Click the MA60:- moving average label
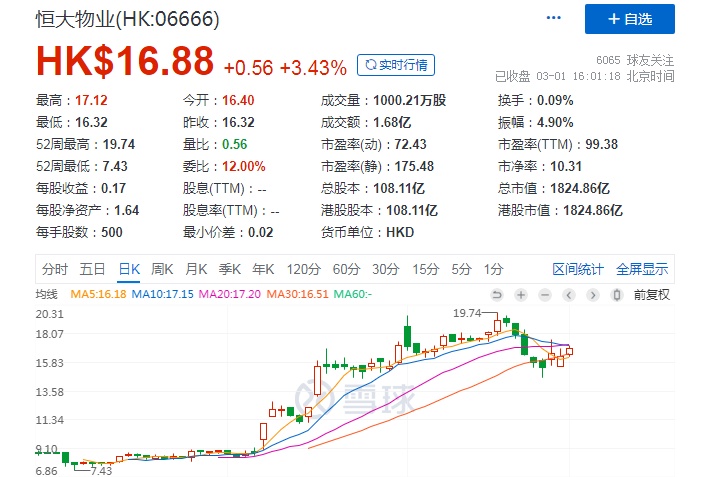The height and width of the screenshot is (477, 711). point(353,294)
